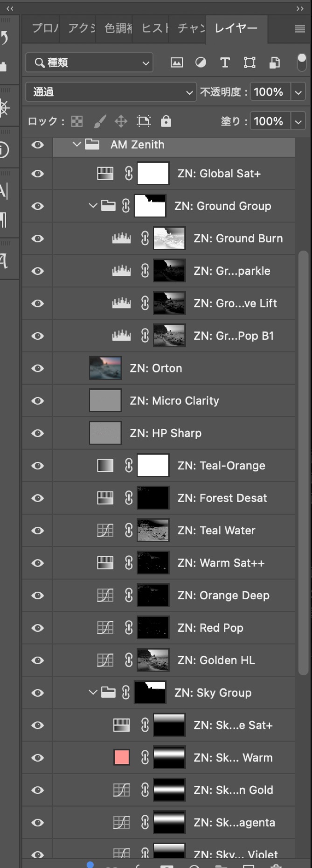Toggle visibility of ZN: Micro Clarity
The height and width of the screenshot is (868, 312).
click(38, 400)
